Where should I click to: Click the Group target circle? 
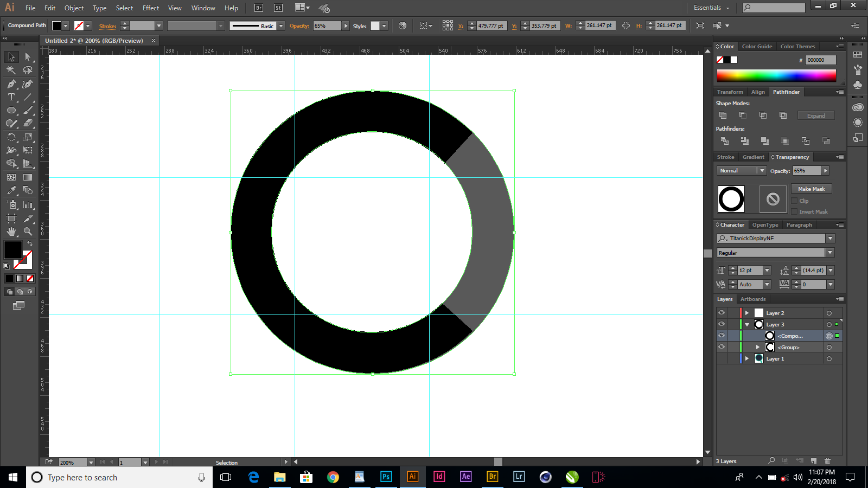(829, 348)
